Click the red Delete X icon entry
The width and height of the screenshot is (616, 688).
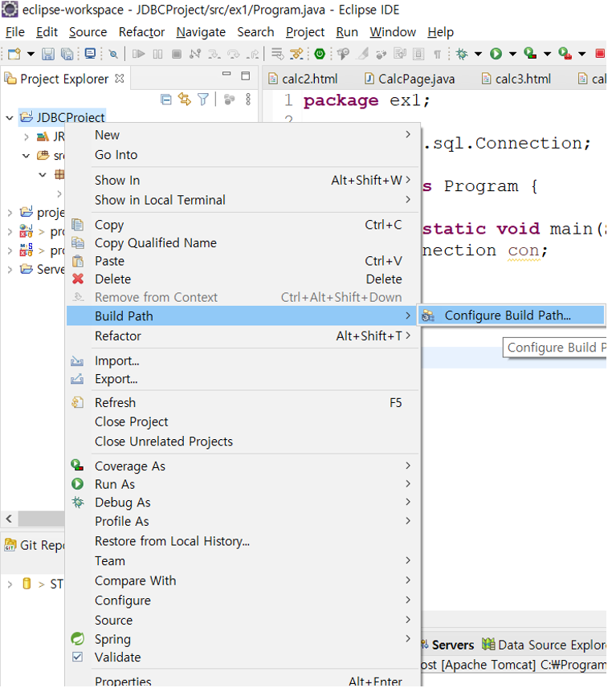pyautogui.click(x=243, y=279)
